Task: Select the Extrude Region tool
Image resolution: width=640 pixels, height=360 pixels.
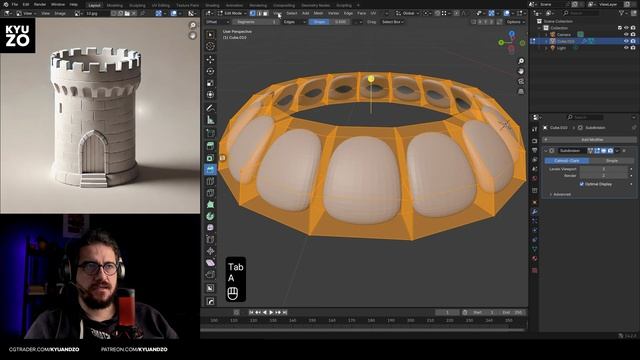Action: pos(210,146)
